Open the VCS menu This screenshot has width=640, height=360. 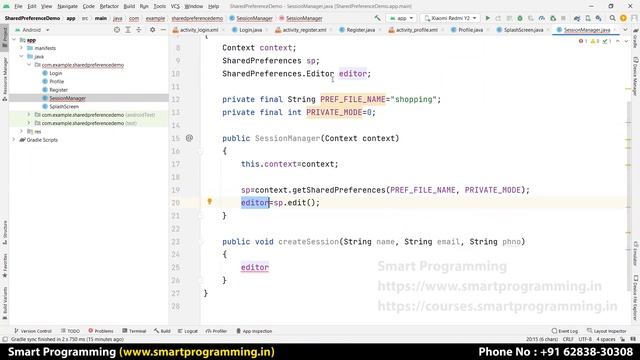175,6
